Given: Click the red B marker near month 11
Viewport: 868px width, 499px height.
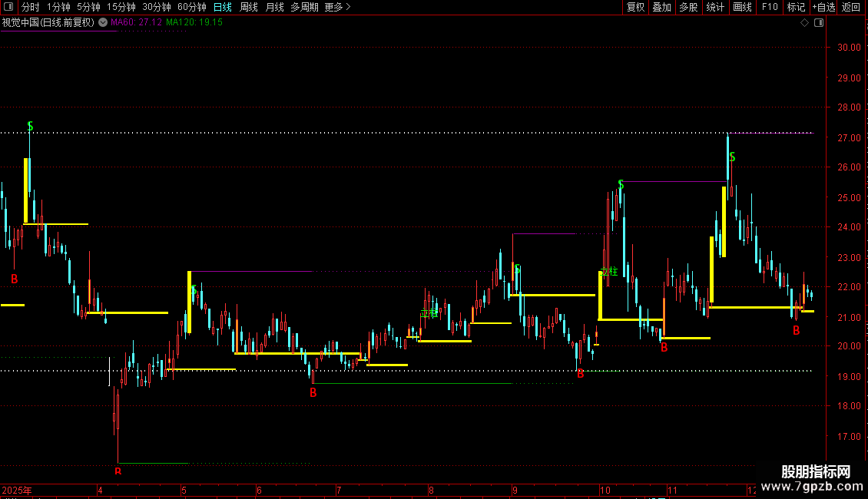Looking at the screenshot, I should 664,348.
